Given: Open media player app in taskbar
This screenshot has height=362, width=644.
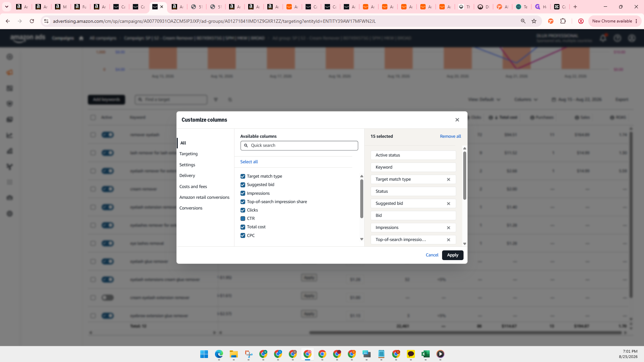Looking at the screenshot, I should tap(440, 354).
